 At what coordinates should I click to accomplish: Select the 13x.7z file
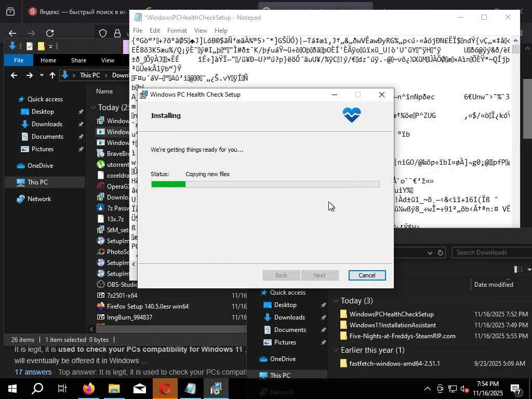(x=115, y=219)
